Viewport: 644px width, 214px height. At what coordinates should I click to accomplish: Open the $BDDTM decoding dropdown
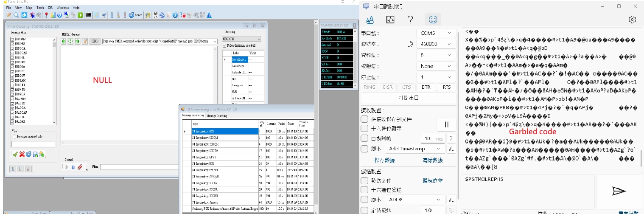[241, 39]
